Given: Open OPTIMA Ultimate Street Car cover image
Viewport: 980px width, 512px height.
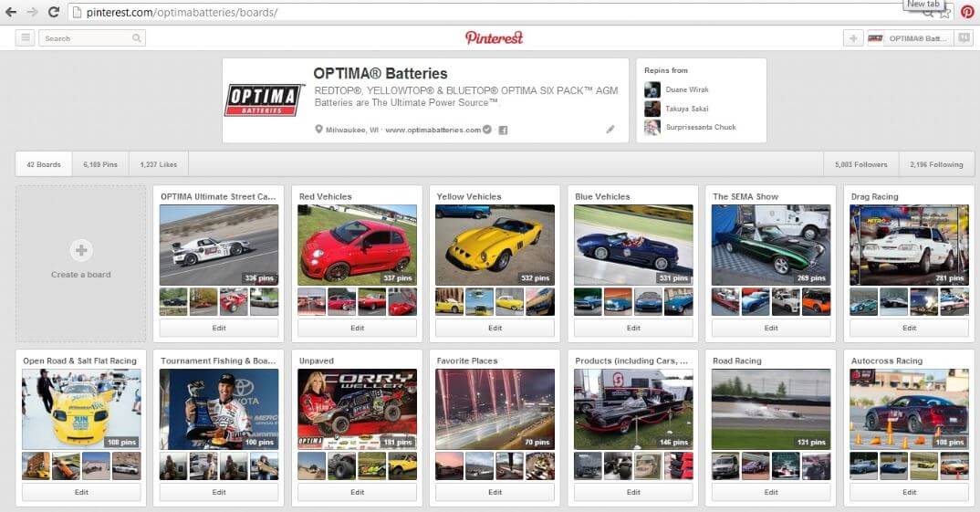Looking at the screenshot, I should tap(219, 246).
